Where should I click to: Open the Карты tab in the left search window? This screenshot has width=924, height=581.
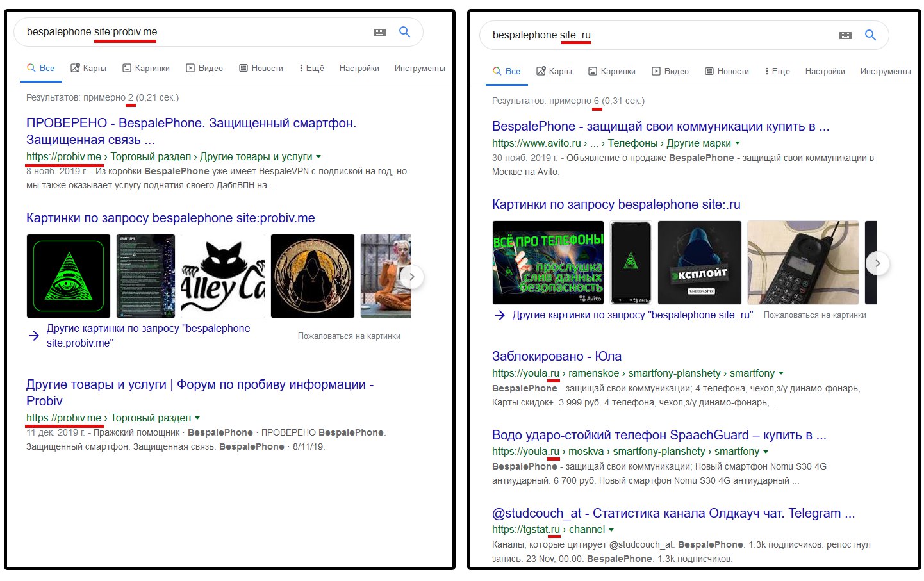pyautogui.click(x=88, y=68)
